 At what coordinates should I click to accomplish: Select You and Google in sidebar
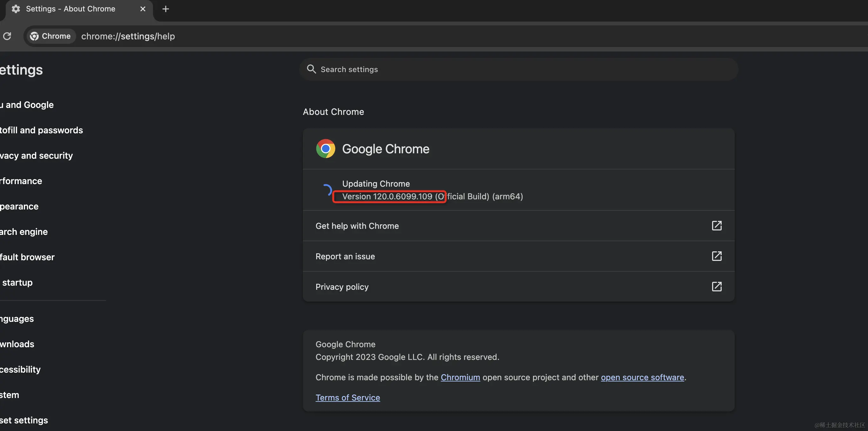[27, 105]
